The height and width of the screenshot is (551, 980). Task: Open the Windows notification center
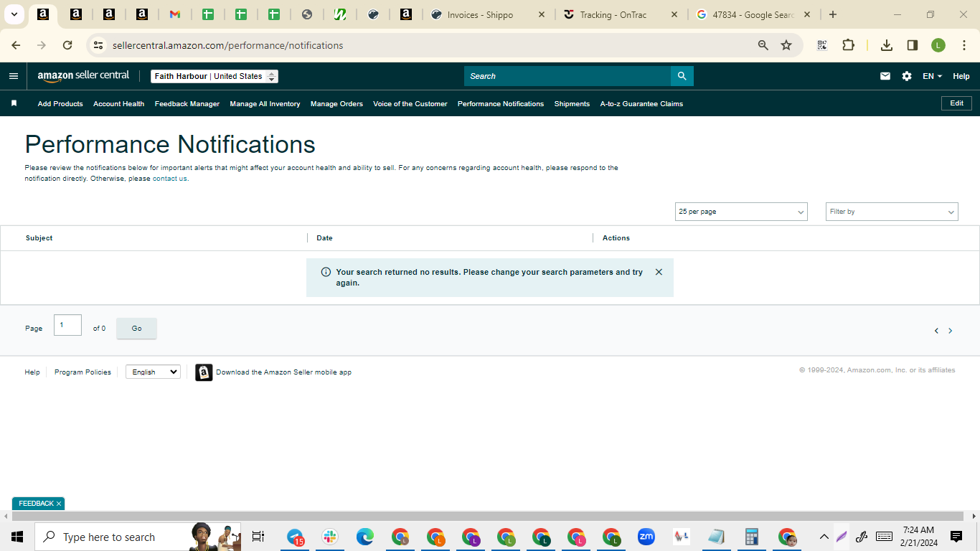(956, 537)
